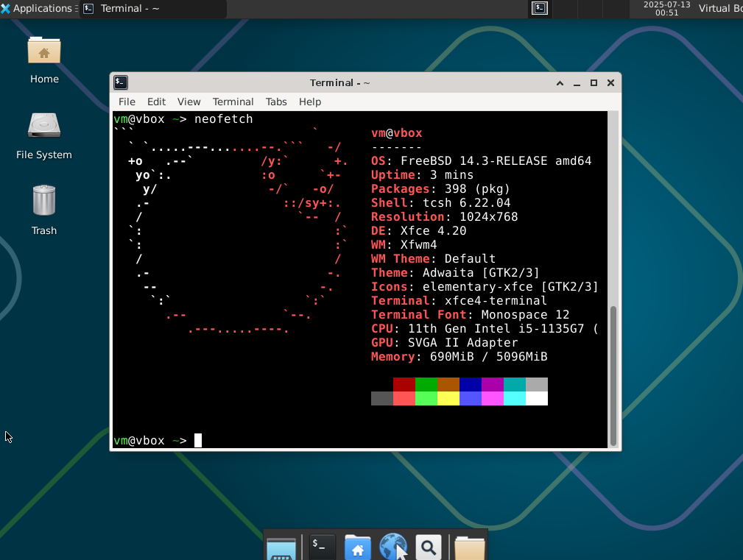The image size is (743, 560).
Task: Click the Terminal window's vertical scrollbar handle
Action: pyautogui.click(x=613, y=376)
